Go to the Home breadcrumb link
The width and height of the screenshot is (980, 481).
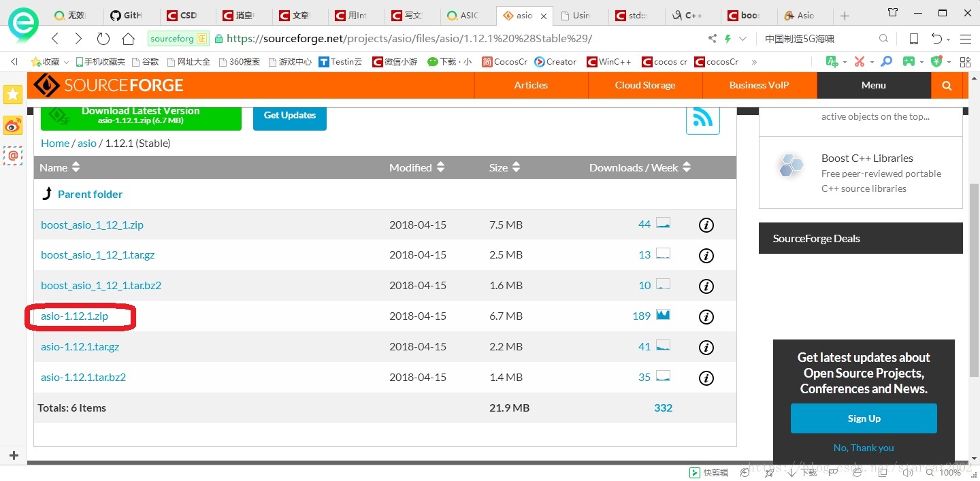(54, 143)
